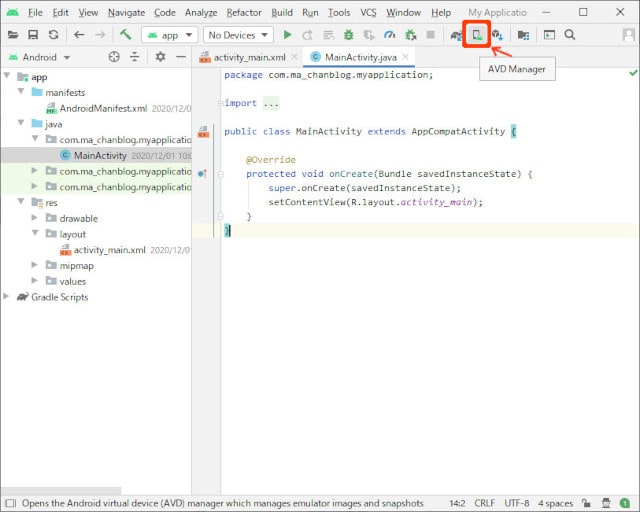Open the VCS menu
The height and width of the screenshot is (512, 640).
pos(368,13)
